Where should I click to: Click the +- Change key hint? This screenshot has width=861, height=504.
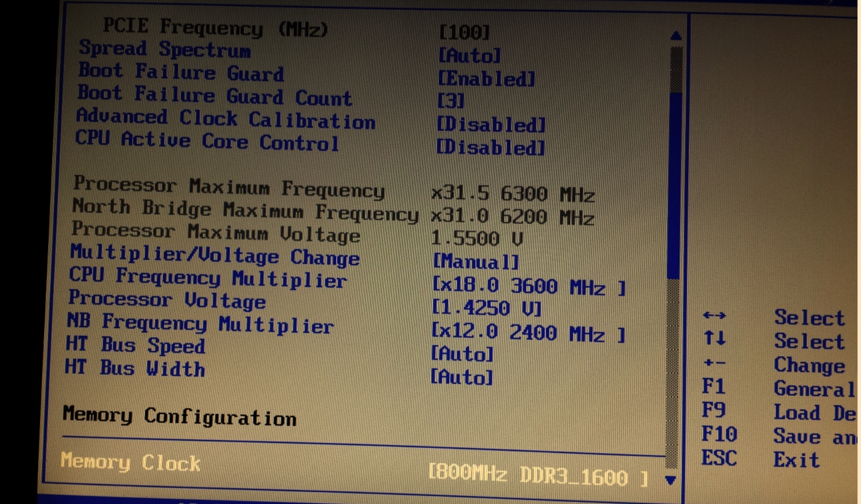click(x=714, y=363)
